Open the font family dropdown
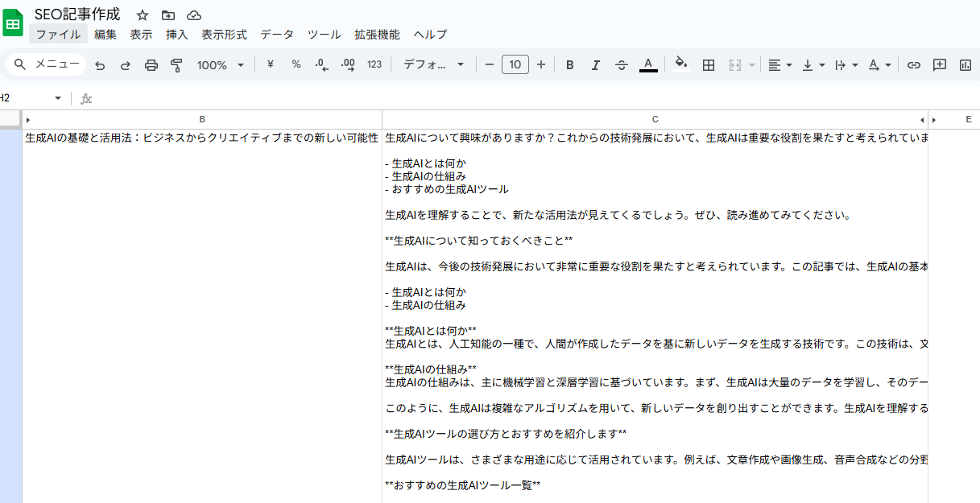This screenshot has height=503, width=980. 434,65
